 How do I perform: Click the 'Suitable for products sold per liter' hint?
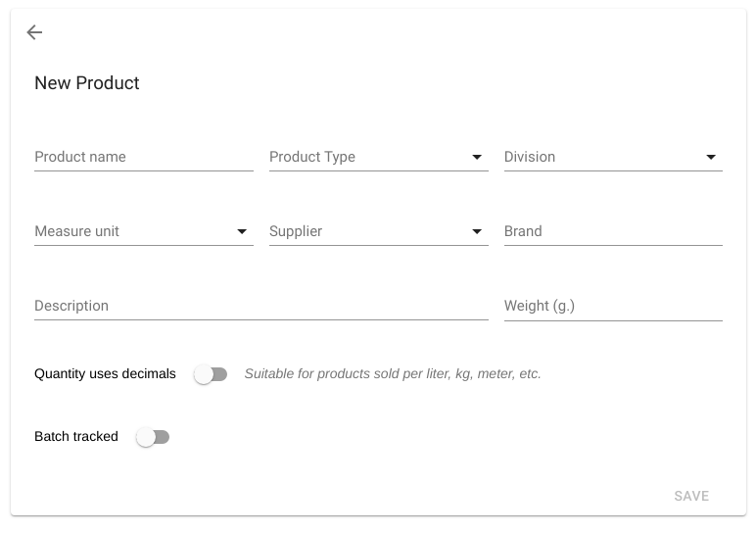click(393, 374)
